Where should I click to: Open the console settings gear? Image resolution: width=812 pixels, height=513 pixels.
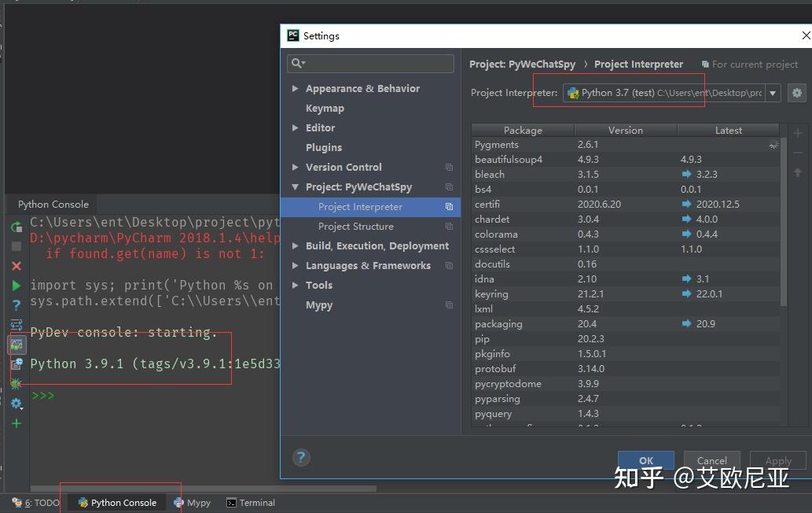tap(16, 404)
